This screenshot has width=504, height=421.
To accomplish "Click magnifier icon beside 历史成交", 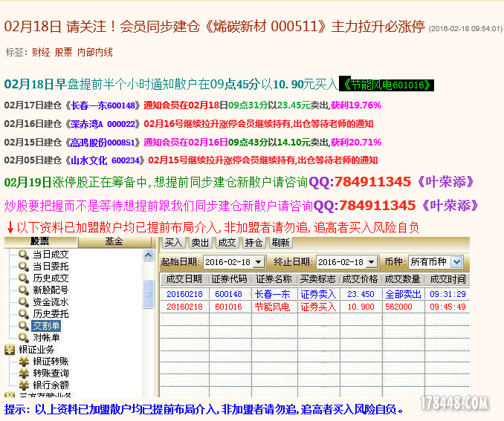I will pyautogui.click(x=24, y=278).
